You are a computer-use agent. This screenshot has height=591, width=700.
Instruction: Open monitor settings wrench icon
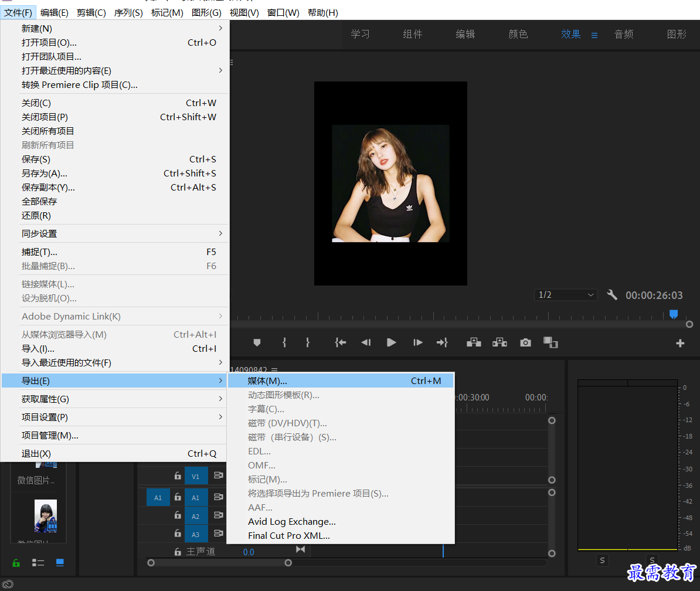[612, 294]
